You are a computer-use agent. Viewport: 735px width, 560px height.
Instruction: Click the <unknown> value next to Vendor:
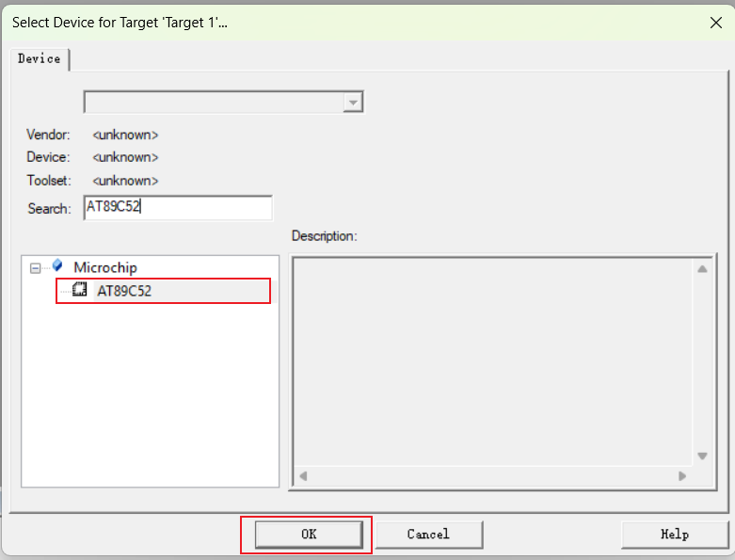click(125, 135)
